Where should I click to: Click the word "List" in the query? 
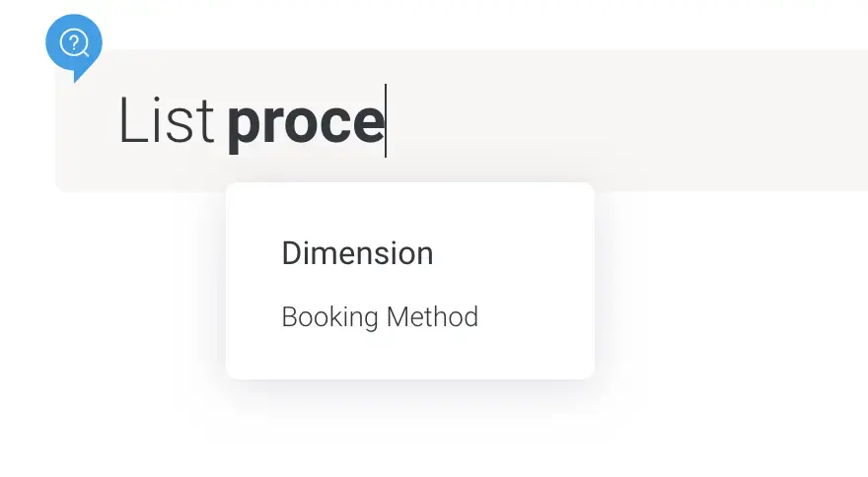point(166,121)
